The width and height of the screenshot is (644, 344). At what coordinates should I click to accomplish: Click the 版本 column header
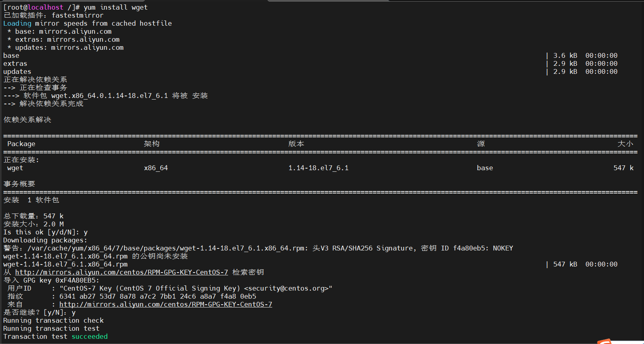tap(296, 144)
